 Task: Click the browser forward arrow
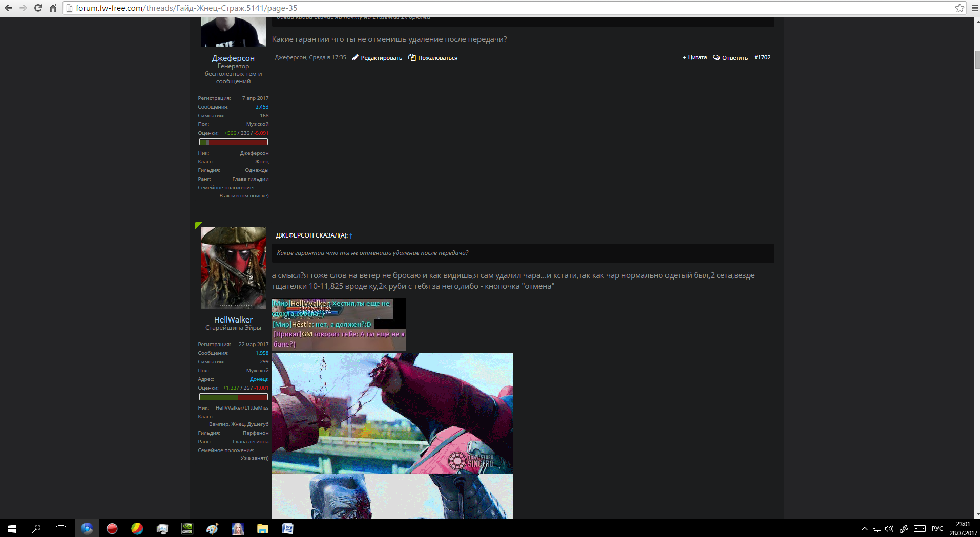[x=23, y=8]
